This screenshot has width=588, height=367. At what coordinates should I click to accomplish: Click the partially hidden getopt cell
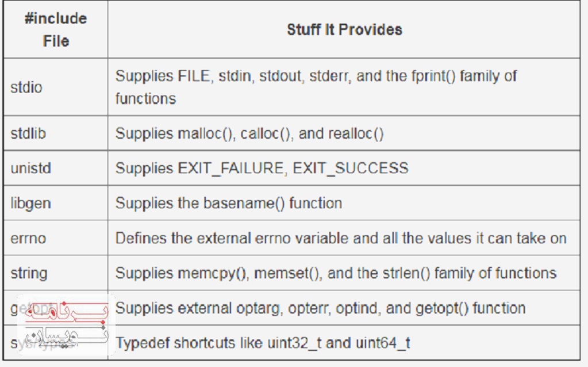coord(56,308)
